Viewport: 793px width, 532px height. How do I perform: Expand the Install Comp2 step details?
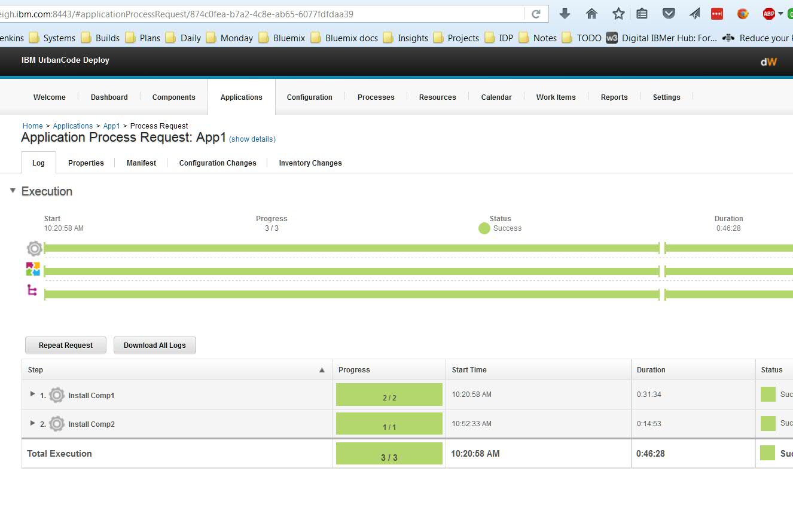32,424
